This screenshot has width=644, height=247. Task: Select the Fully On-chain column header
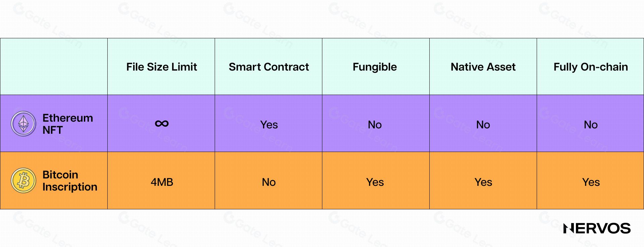click(591, 67)
